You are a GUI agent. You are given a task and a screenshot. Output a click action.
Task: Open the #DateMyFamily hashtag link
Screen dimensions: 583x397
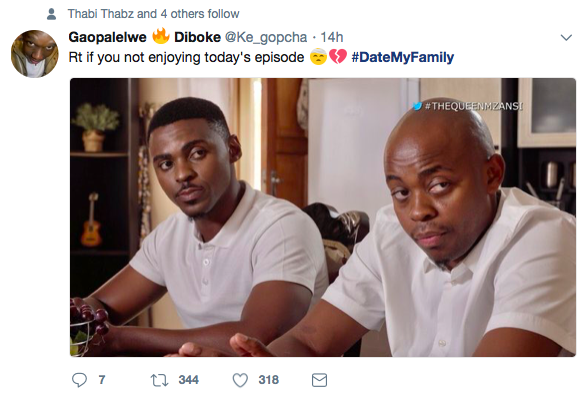[403, 57]
